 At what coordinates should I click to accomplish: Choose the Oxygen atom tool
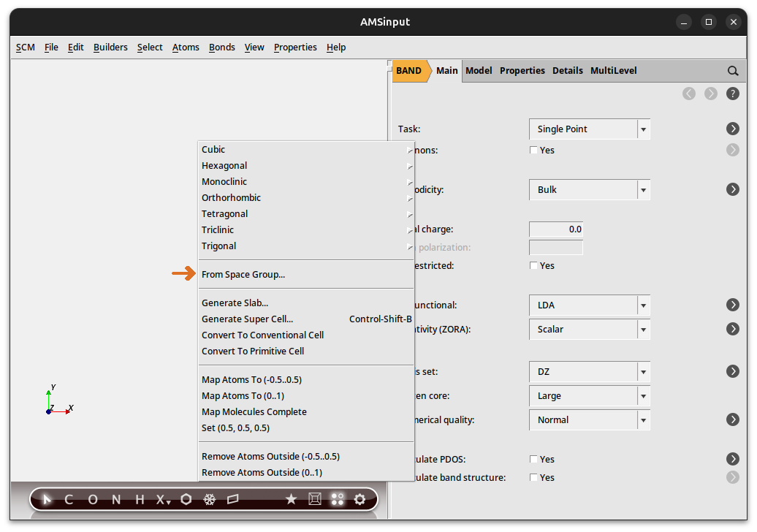tap(93, 500)
